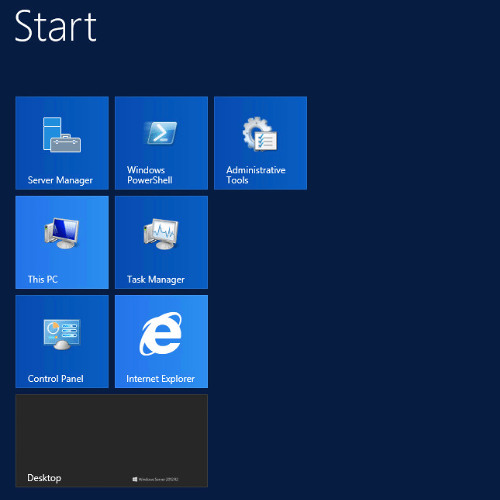Open the Server Manager tile icon
This screenshot has height=500, width=500.
click(62, 134)
